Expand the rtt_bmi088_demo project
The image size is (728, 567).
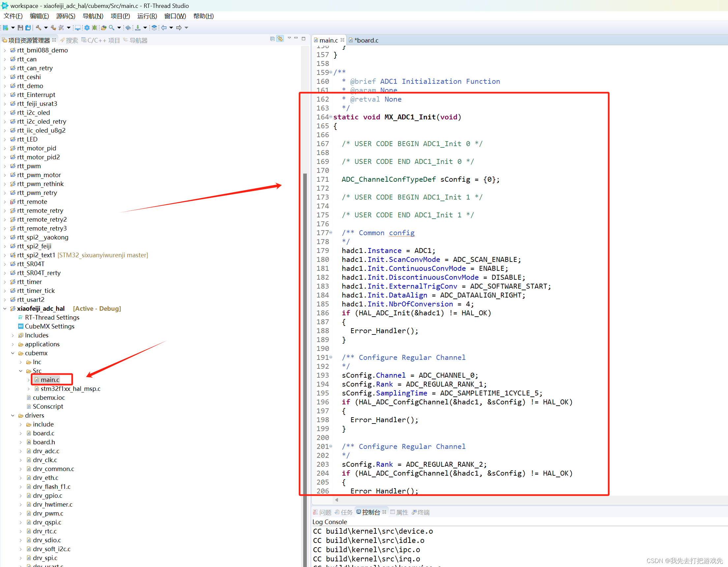point(5,50)
